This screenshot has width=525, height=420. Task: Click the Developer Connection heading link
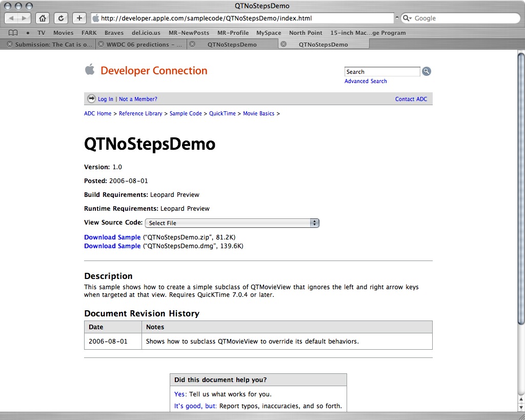pos(154,71)
